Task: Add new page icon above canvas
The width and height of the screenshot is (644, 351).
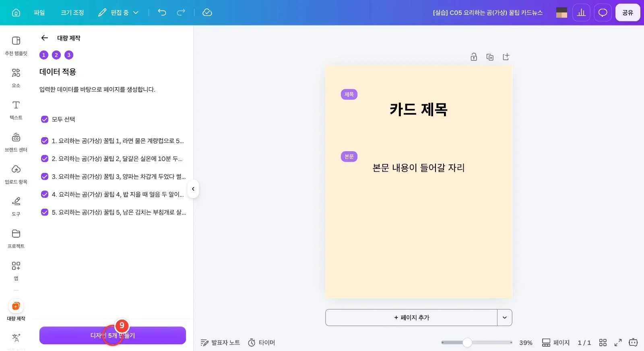Action: [x=506, y=57]
